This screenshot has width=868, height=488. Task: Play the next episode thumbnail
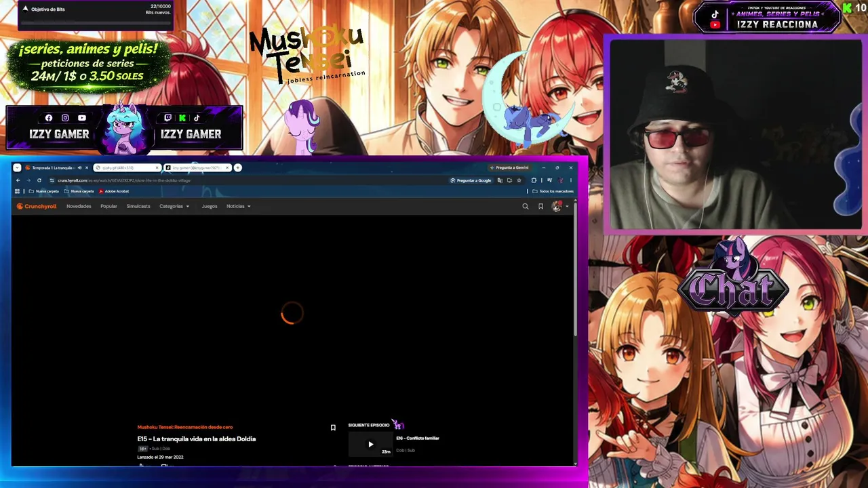click(x=370, y=444)
